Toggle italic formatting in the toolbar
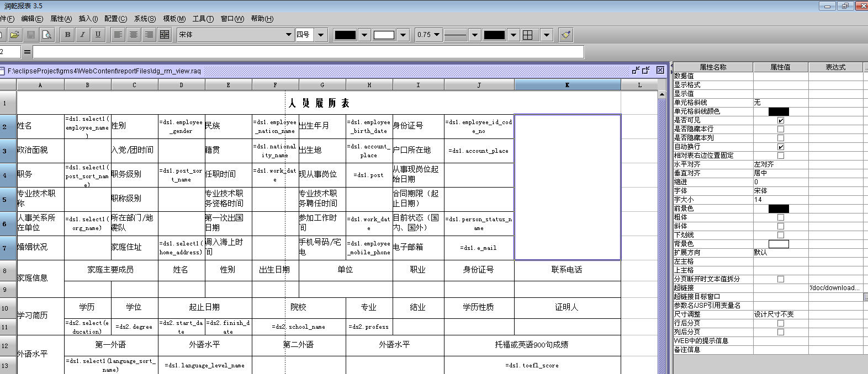 (x=83, y=35)
